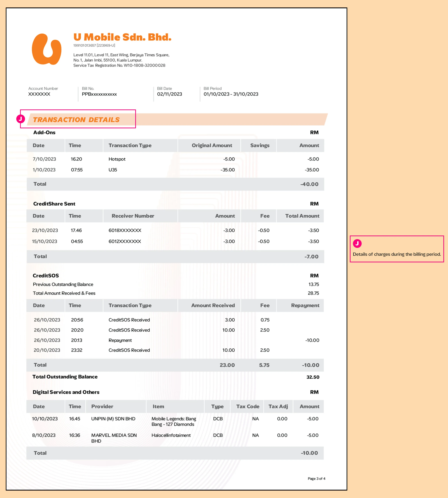Viewport: 448px width, 498px height.
Task: Click the CreditSOS total received 23.00
Action: point(227,365)
